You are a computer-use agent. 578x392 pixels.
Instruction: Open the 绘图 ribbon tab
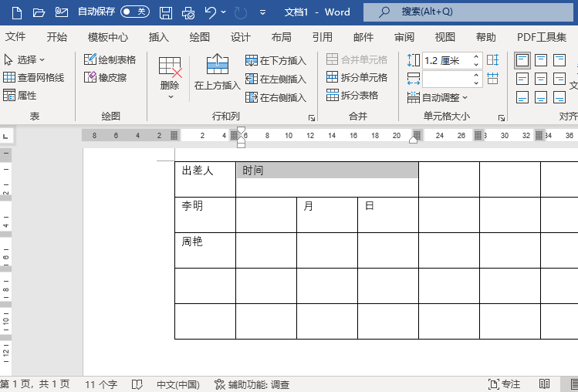pyautogui.click(x=199, y=37)
